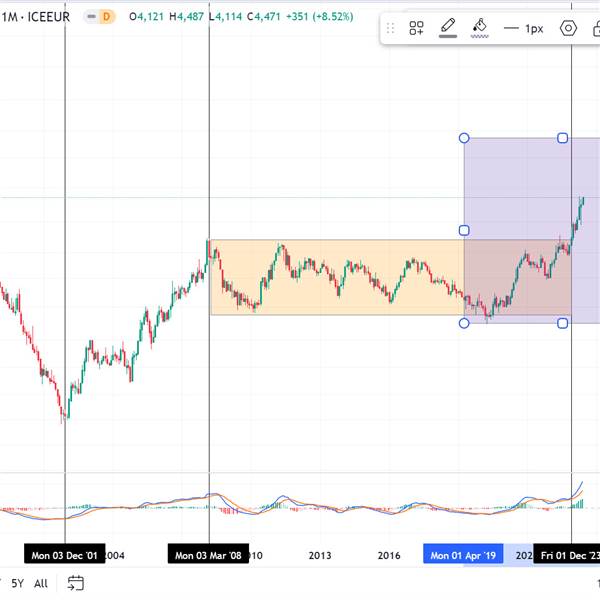The height and width of the screenshot is (600, 600).
Task: Click the 2016 time axis label
Action: click(x=389, y=555)
